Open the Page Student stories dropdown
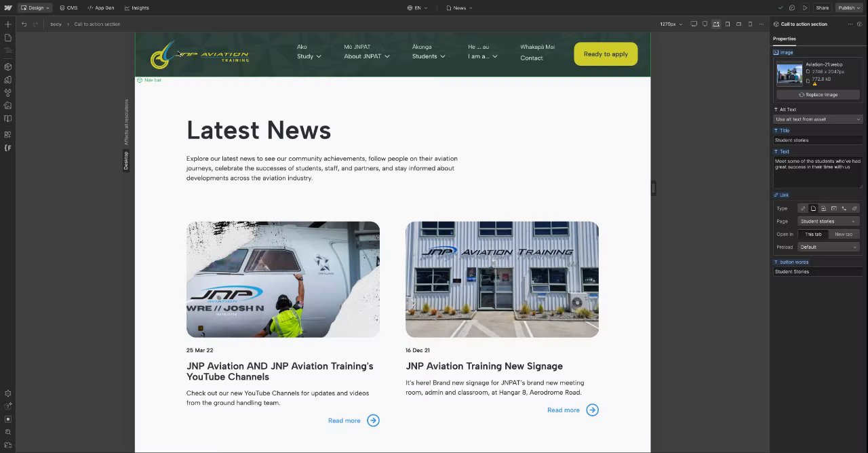868x453 pixels. point(829,221)
